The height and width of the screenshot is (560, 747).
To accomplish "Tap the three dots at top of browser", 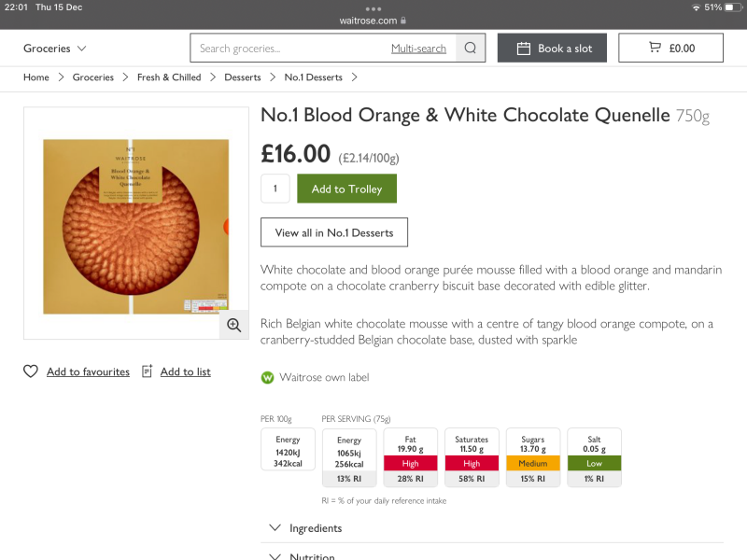I will [373, 8].
